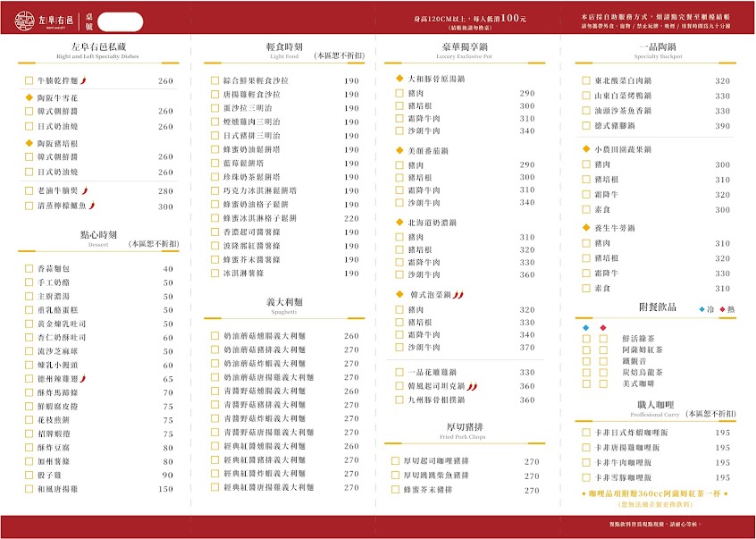Viewport: 756px width, 539px height.
Task: Click the orange diamond before 美顏番茄鍋
Action: coord(399,150)
